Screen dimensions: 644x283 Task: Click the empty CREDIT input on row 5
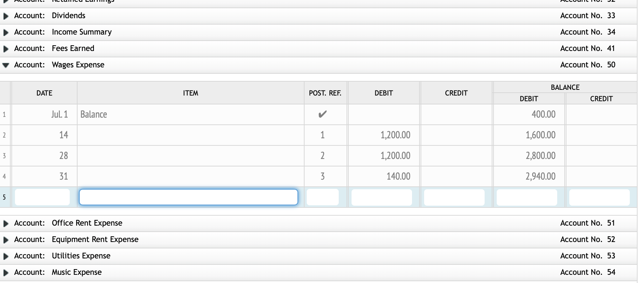pos(455,197)
